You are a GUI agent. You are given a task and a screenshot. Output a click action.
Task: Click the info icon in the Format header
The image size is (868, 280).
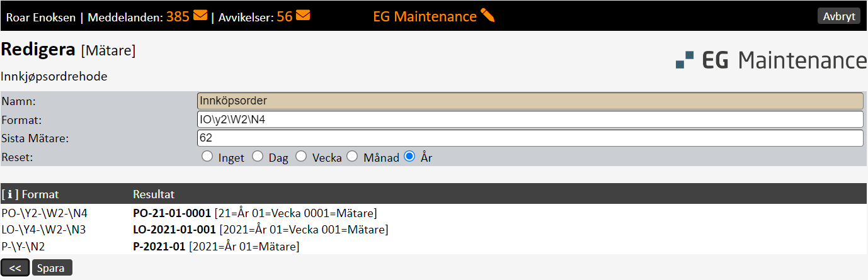point(10,194)
